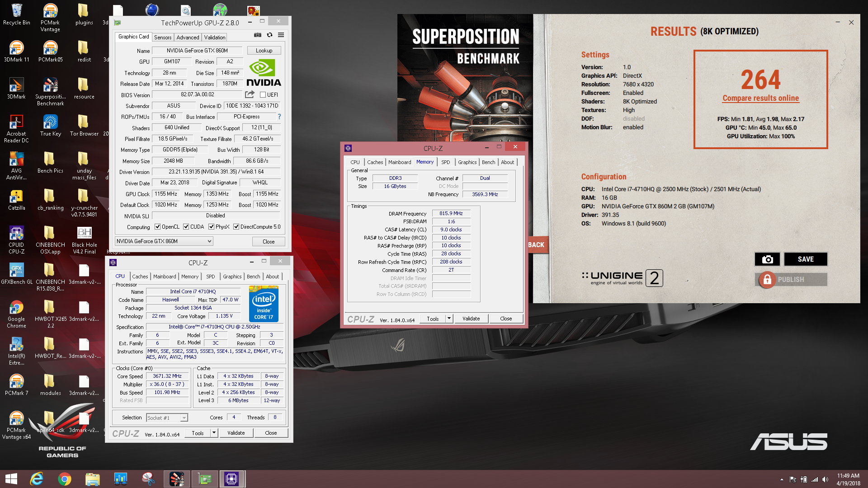The height and width of the screenshot is (488, 868).
Task: Select Mainboard tab in CPU-Z Memory window
Action: coord(400,162)
